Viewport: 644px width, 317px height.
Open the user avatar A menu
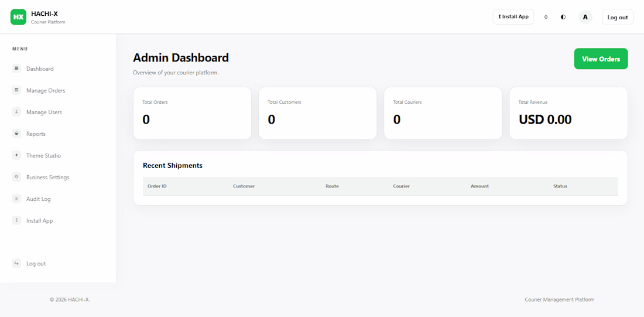click(x=585, y=17)
